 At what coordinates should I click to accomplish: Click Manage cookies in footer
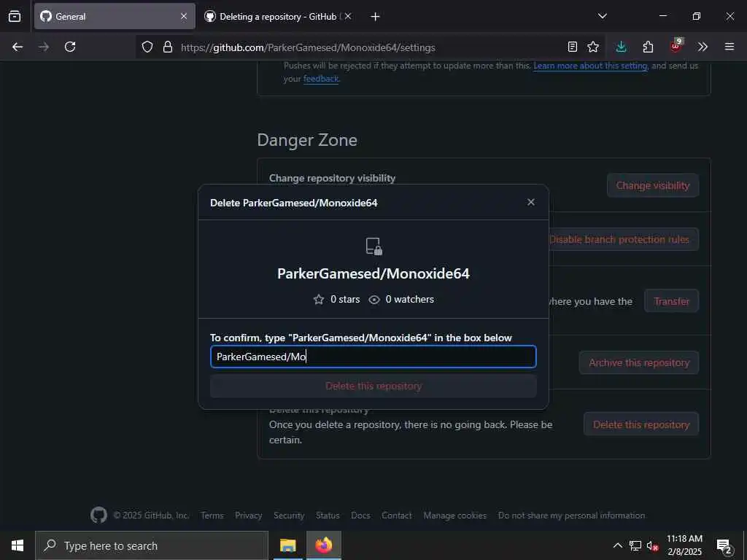454,516
